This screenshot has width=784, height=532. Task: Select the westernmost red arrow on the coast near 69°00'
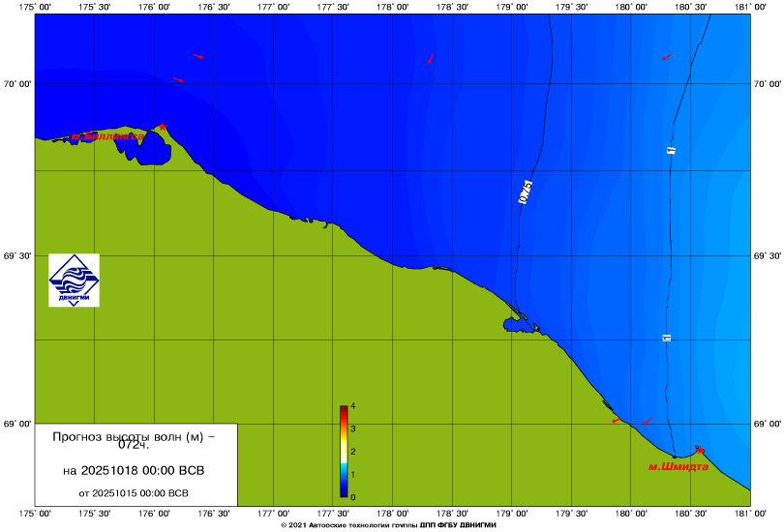tap(615, 421)
